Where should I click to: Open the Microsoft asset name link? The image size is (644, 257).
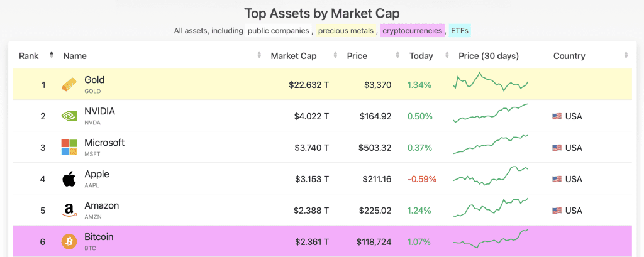point(104,143)
